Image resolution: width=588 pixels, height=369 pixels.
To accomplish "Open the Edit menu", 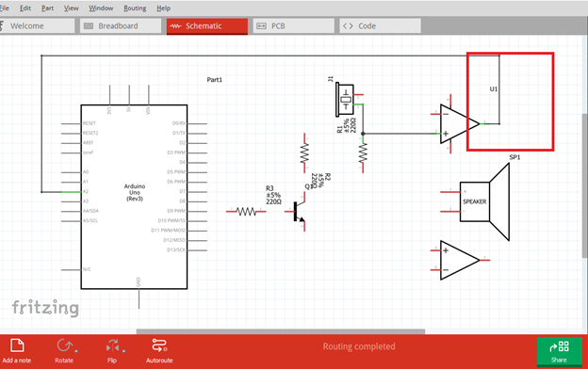I will (x=25, y=8).
